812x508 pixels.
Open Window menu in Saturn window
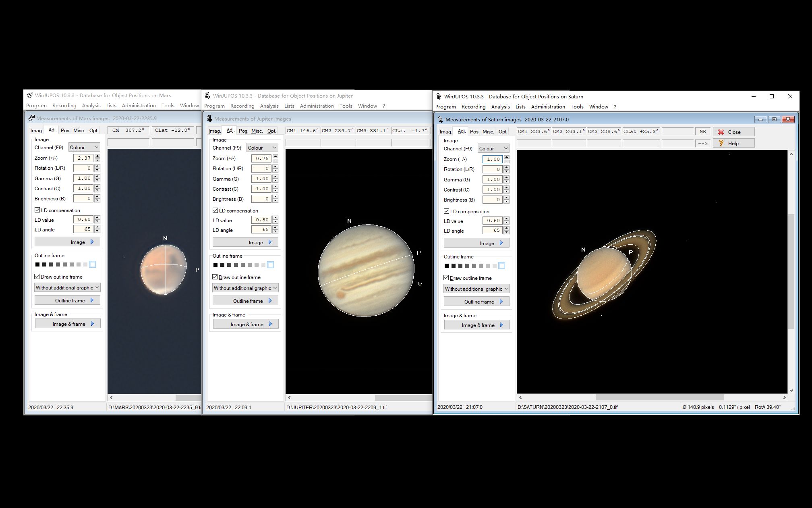(x=598, y=106)
